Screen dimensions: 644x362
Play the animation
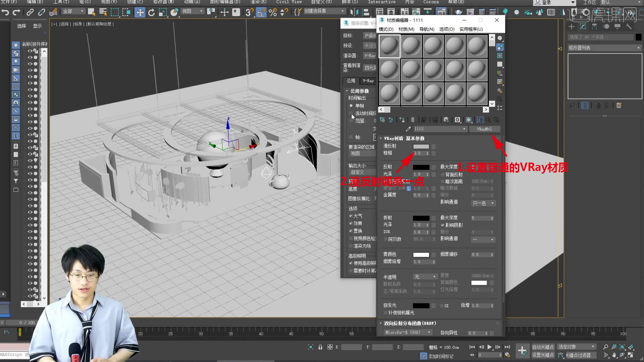(x=489, y=347)
